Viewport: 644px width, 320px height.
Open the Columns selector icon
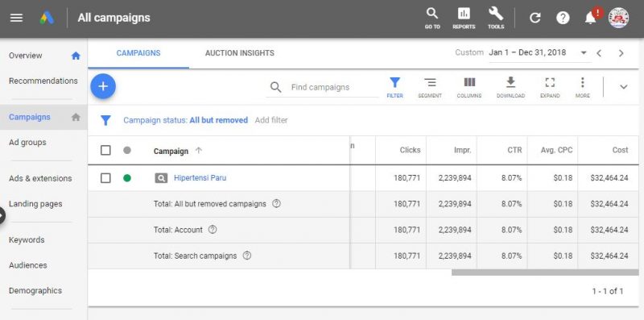tap(469, 87)
